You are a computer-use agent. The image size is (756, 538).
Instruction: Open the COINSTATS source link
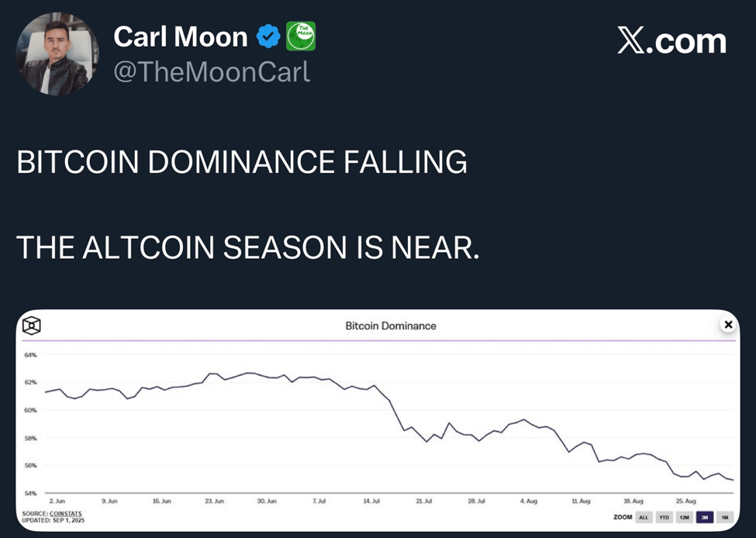click(67, 513)
